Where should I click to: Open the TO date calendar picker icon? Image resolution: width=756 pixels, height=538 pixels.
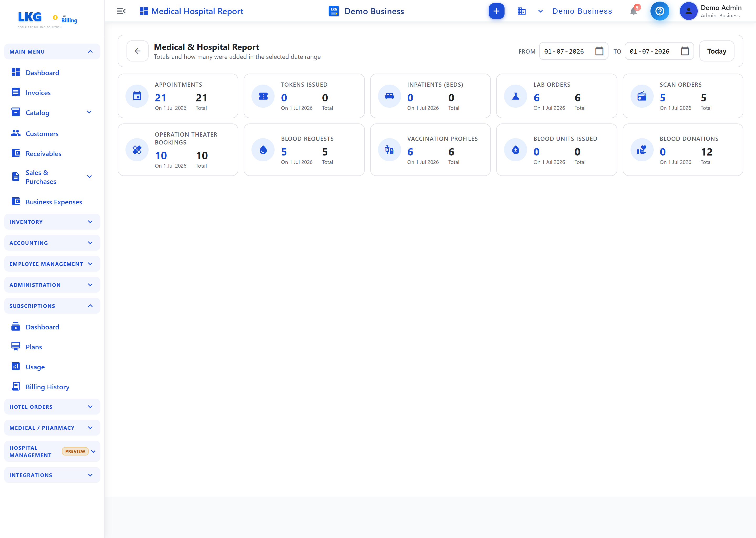[685, 51]
